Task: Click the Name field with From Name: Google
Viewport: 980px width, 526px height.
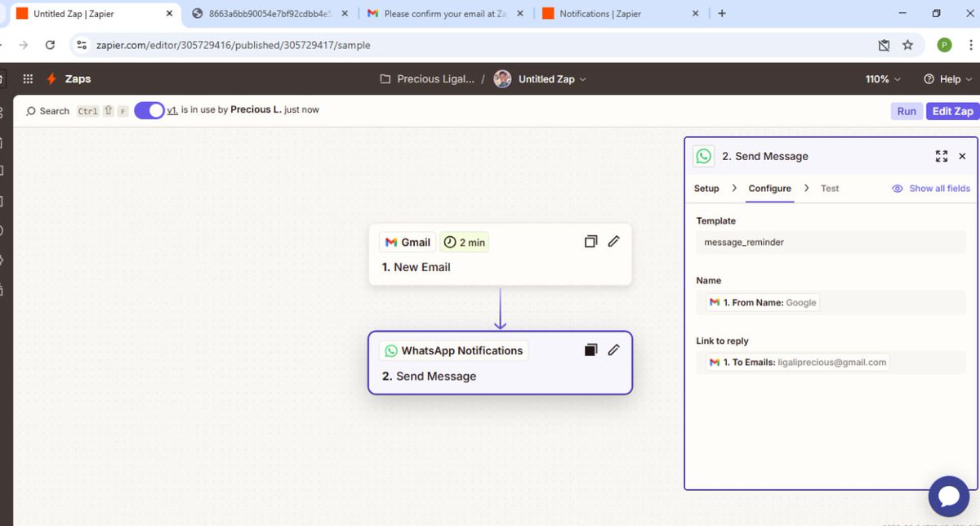Action: click(831, 302)
